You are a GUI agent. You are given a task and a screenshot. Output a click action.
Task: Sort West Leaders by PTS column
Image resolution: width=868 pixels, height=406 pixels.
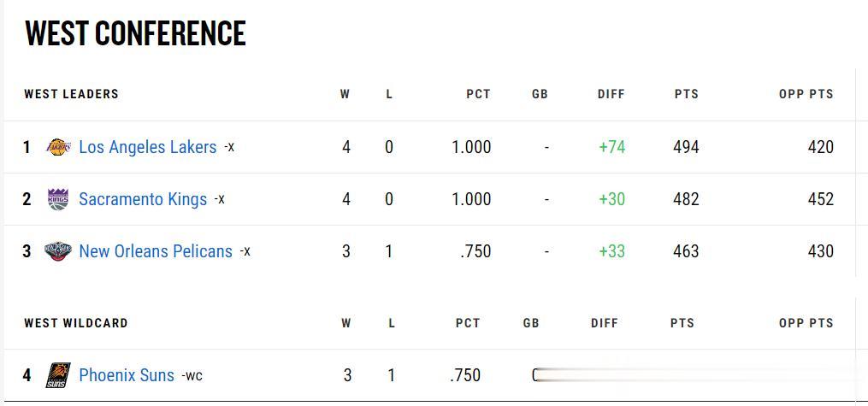pyautogui.click(x=687, y=94)
